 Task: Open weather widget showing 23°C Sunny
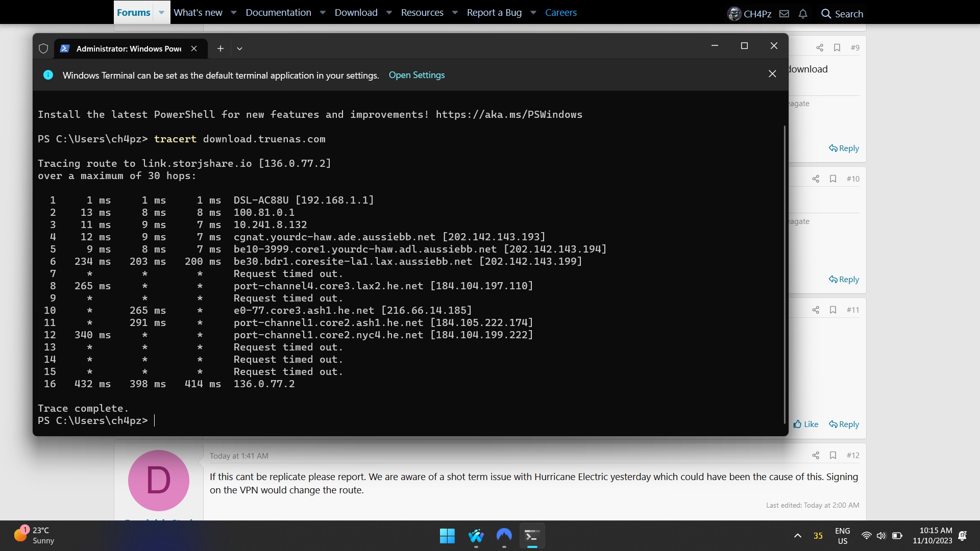[x=34, y=535]
